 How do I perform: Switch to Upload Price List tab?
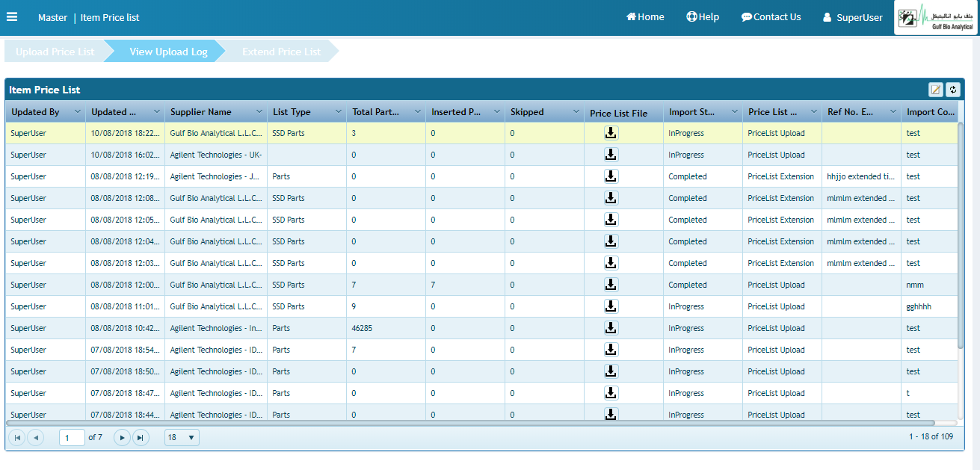[55, 52]
